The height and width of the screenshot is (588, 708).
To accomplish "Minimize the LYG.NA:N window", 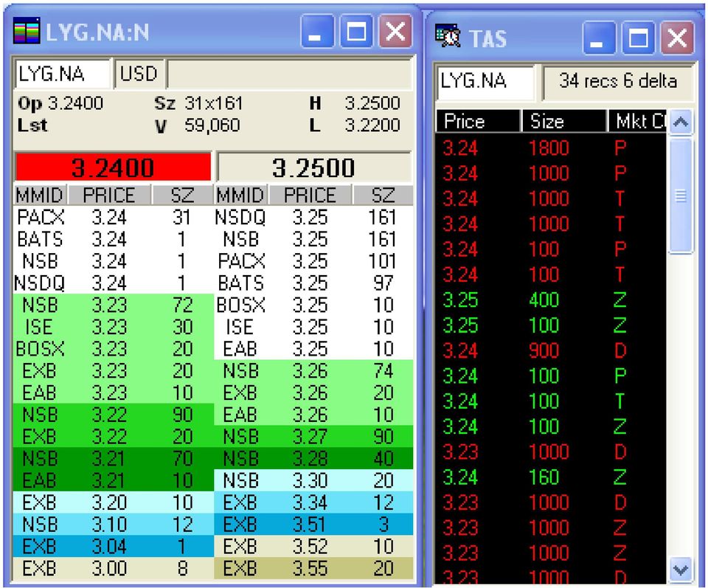I will [317, 31].
